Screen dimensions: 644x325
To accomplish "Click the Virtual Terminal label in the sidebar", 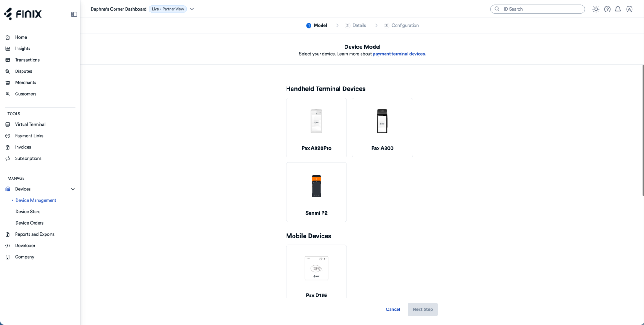I will pyautogui.click(x=30, y=125).
